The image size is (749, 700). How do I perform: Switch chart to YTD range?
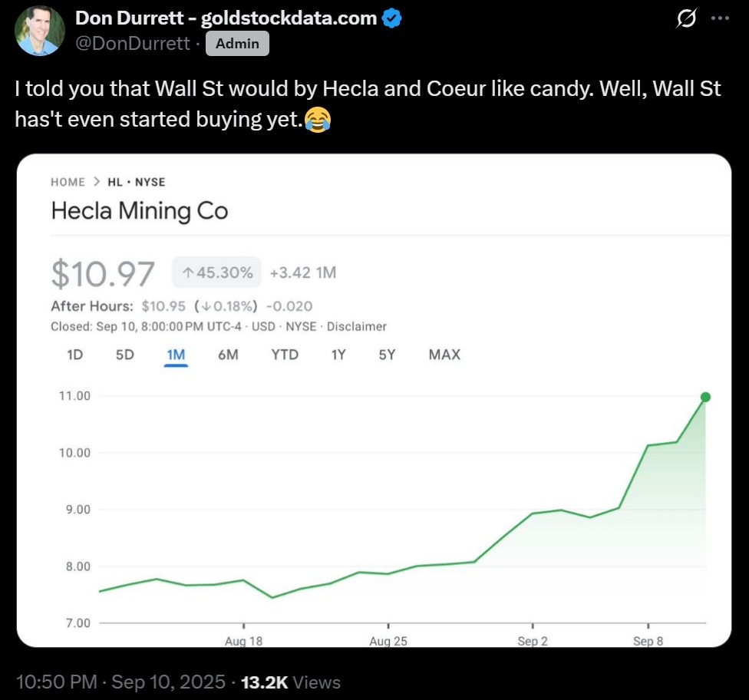[x=285, y=355]
